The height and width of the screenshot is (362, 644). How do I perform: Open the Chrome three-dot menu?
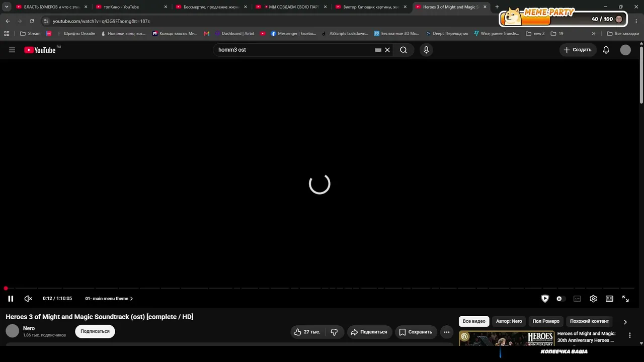click(636, 21)
